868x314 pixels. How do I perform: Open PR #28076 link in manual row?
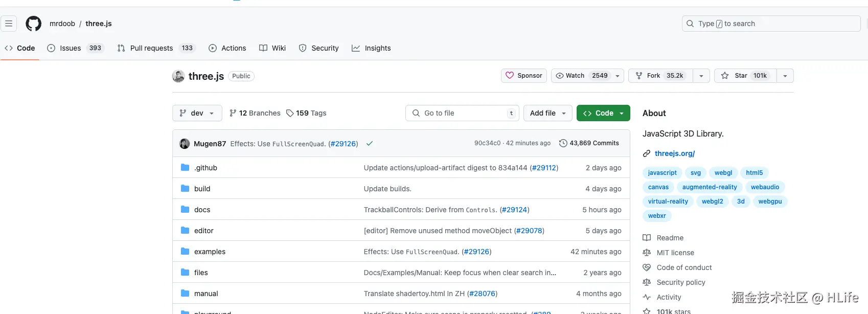[x=483, y=294]
